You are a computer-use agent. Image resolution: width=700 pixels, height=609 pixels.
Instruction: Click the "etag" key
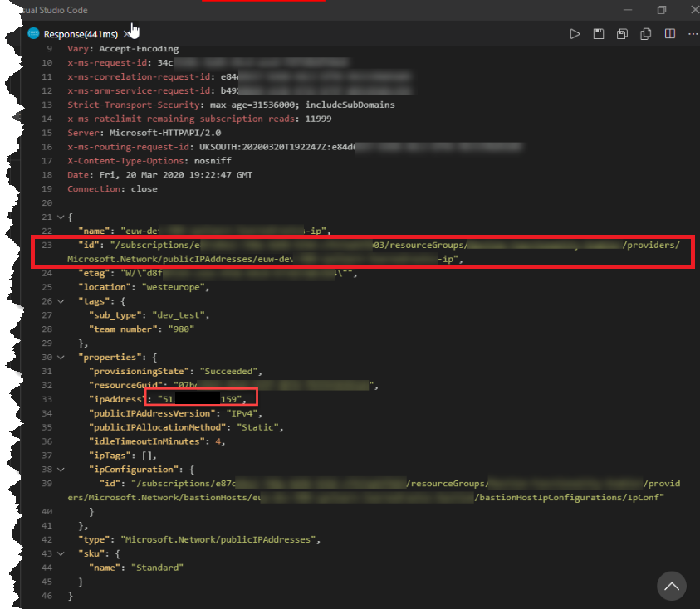[x=94, y=273]
